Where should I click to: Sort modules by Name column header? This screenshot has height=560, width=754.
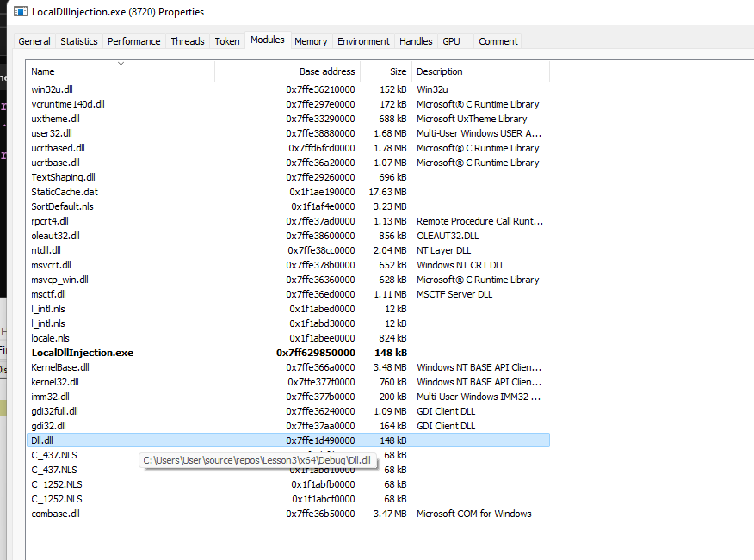pyautogui.click(x=43, y=71)
